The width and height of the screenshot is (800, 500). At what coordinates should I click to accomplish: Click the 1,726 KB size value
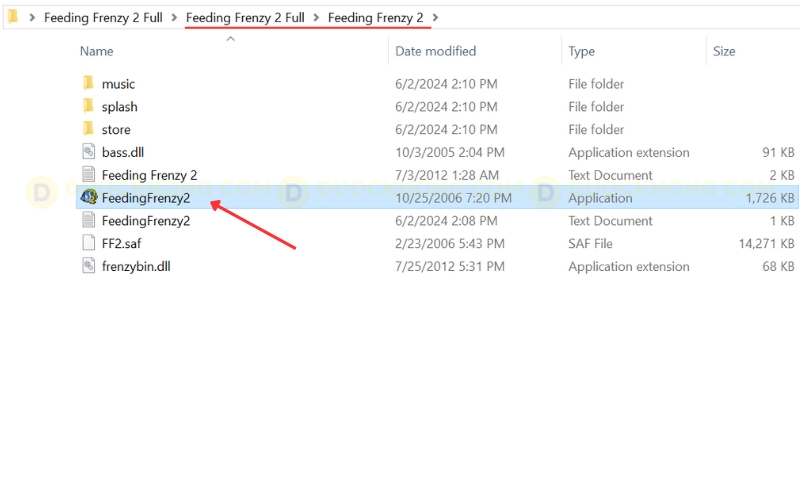(x=770, y=198)
